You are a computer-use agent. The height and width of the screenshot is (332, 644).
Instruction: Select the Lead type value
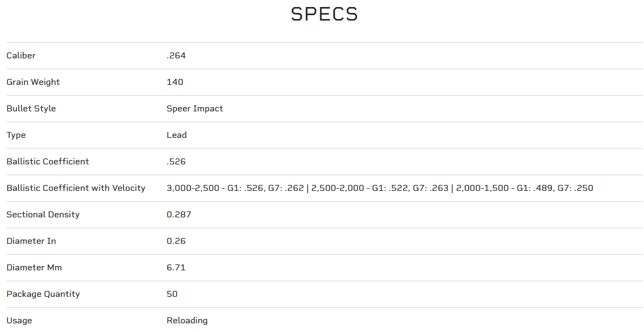tap(176, 135)
